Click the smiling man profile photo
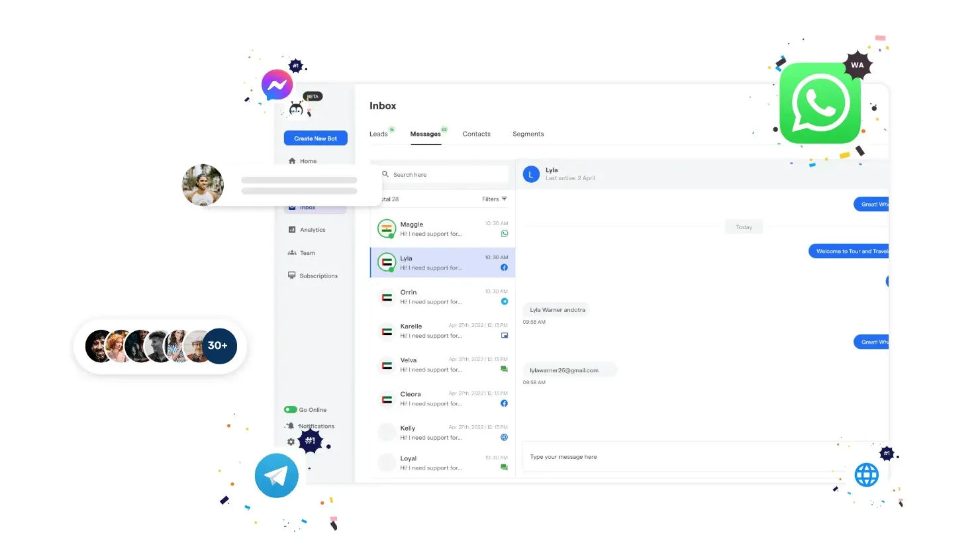Viewport: 980px width, 555px height. coord(203,185)
